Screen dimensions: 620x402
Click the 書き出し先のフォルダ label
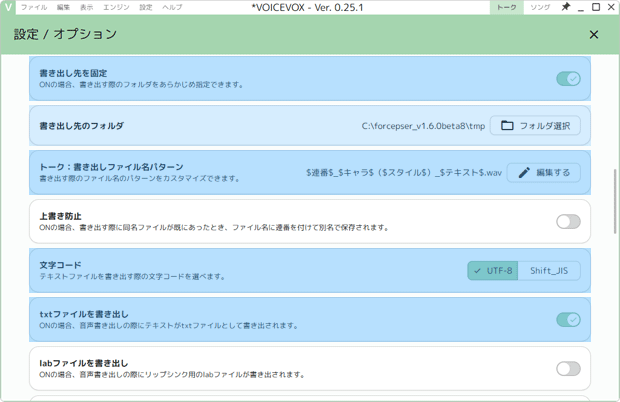coord(81,126)
